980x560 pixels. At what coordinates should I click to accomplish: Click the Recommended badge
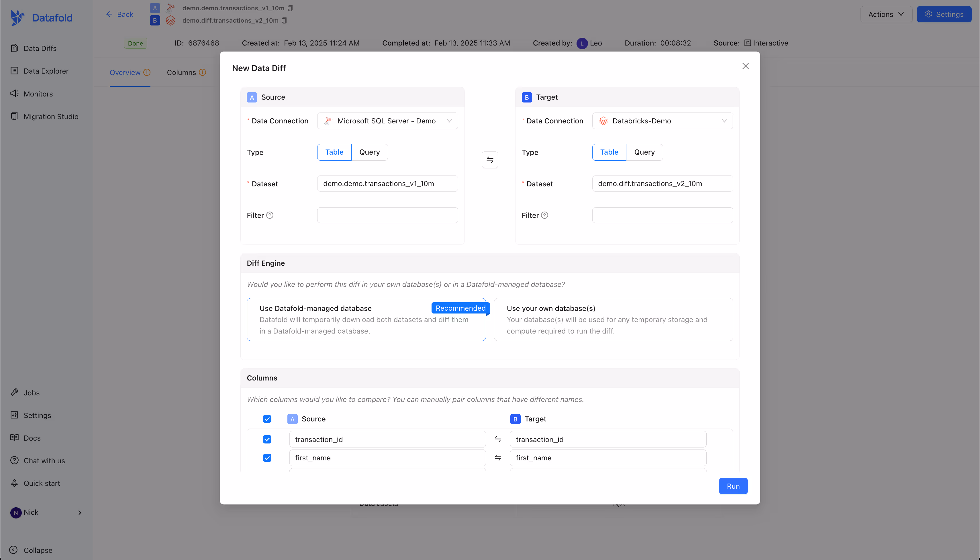tap(460, 308)
